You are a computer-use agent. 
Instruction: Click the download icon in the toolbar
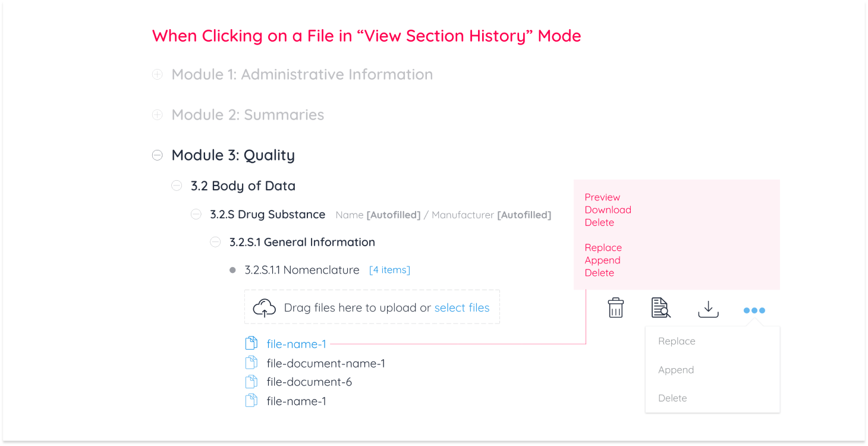(707, 307)
